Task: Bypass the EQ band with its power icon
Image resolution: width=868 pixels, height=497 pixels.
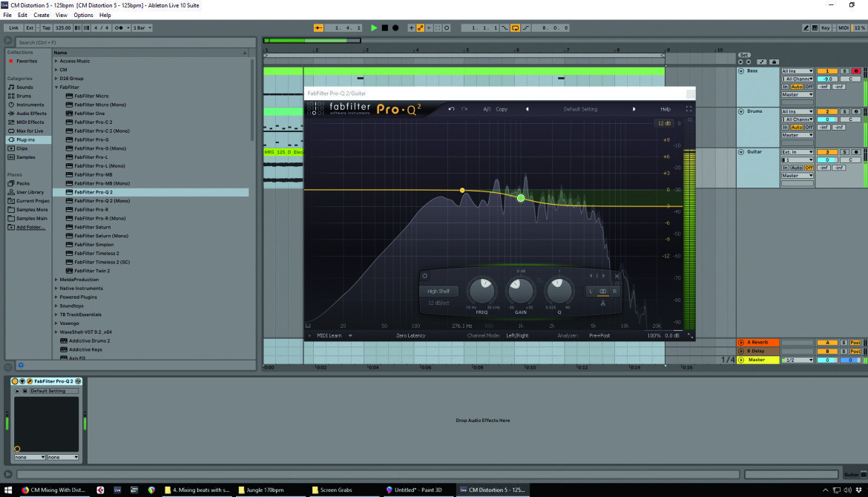Action: point(424,276)
